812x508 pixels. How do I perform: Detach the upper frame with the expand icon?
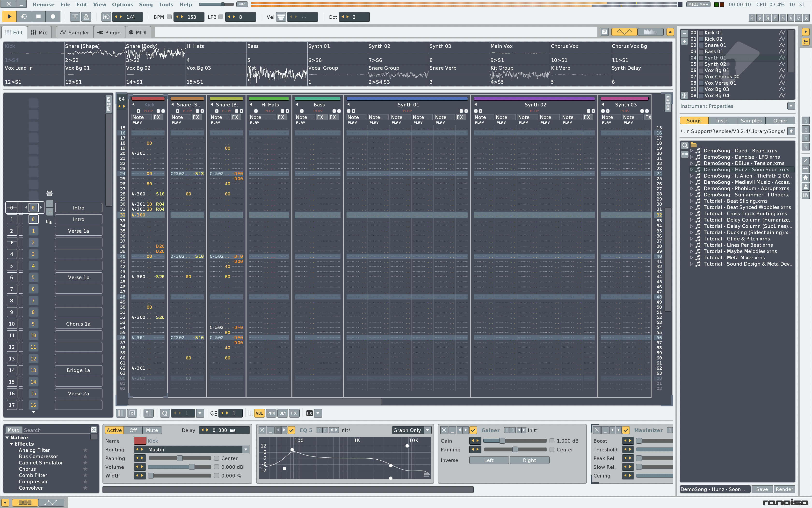point(604,32)
